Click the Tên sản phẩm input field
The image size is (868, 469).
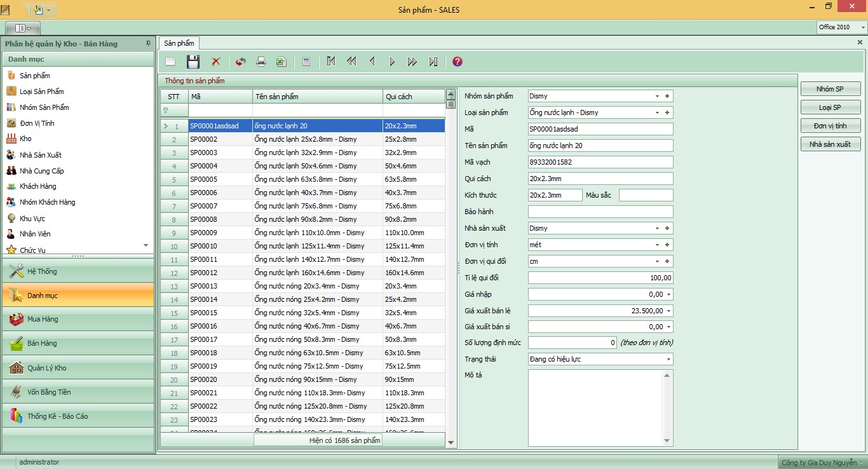point(600,146)
